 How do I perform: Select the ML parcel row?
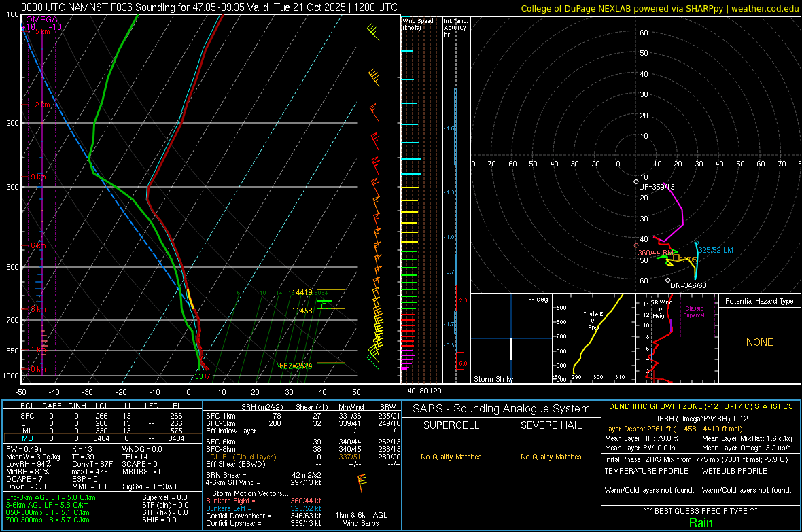(x=103, y=431)
